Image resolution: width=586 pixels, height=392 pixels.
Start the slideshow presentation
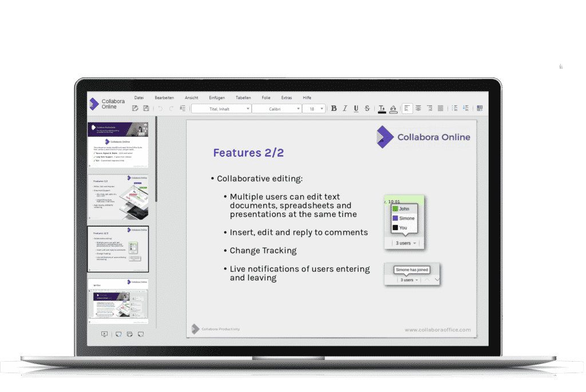click(x=104, y=334)
